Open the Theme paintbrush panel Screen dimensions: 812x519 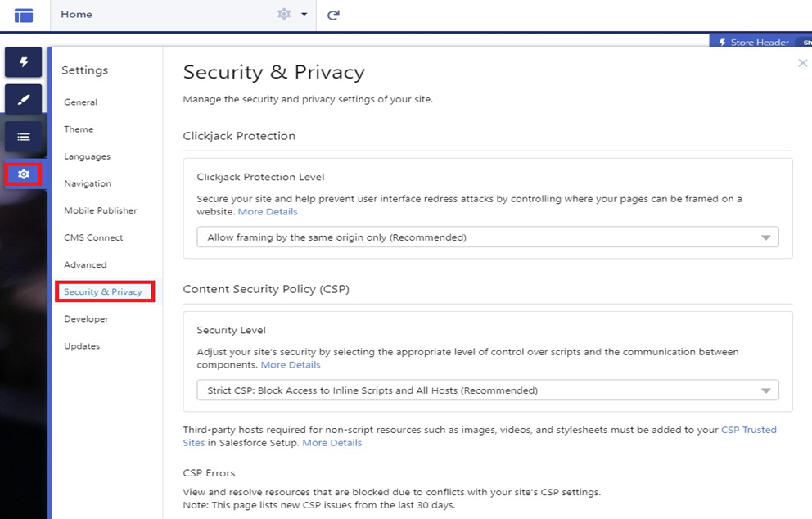23,99
